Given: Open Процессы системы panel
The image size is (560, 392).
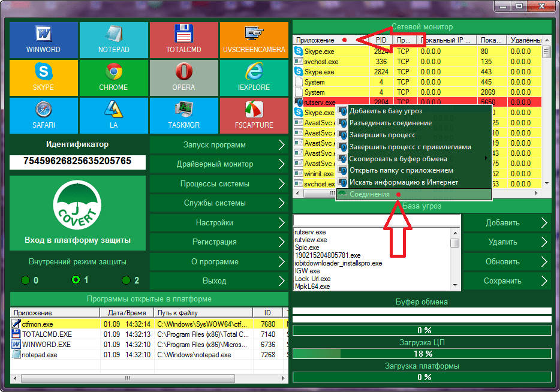Looking at the screenshot, I should point(219,184).
